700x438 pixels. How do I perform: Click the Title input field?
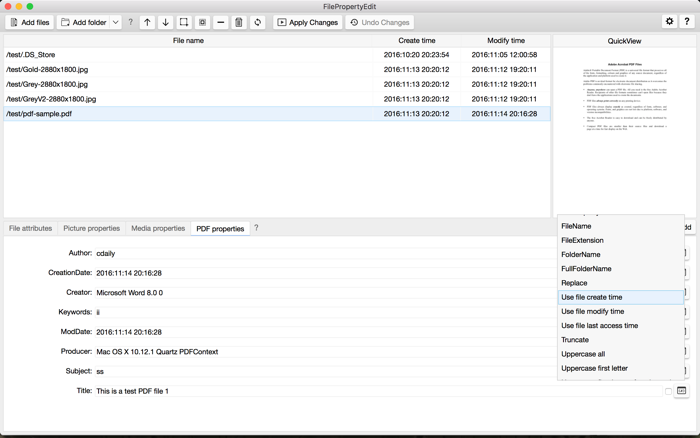[378, 391]
